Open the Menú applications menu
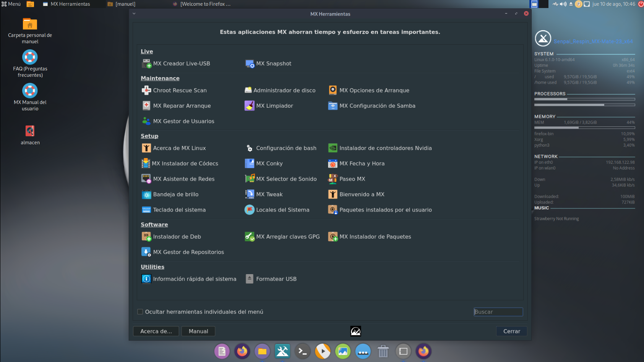 [x=11, y=4]
